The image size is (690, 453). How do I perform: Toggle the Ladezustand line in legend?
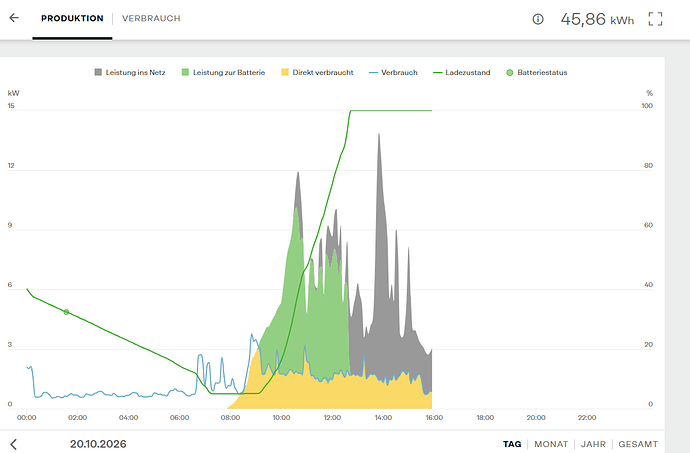462,72
